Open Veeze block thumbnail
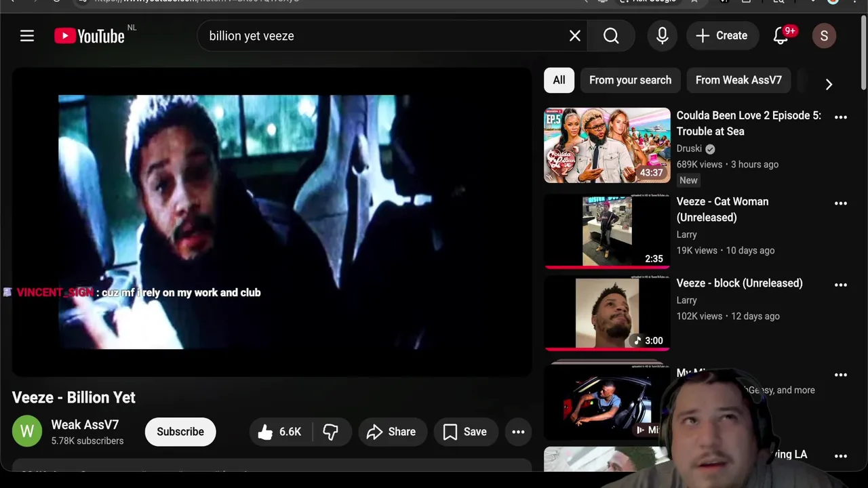 607,313
